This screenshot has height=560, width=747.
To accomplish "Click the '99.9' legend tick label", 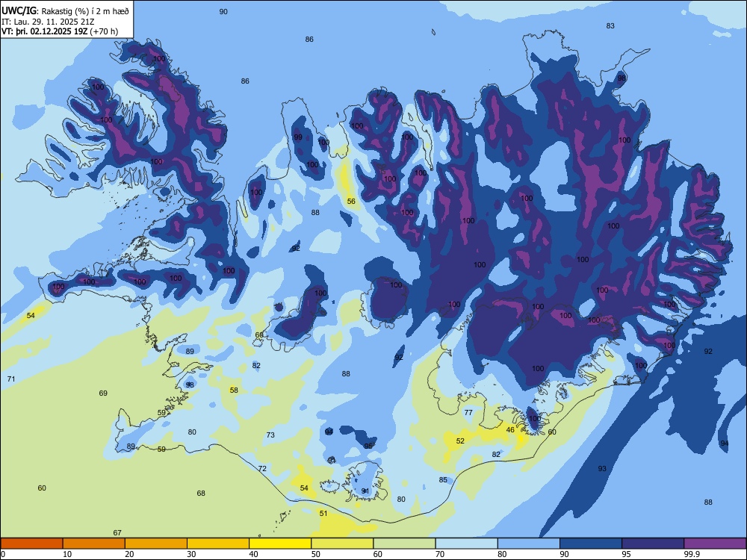I will coord(692,554).
